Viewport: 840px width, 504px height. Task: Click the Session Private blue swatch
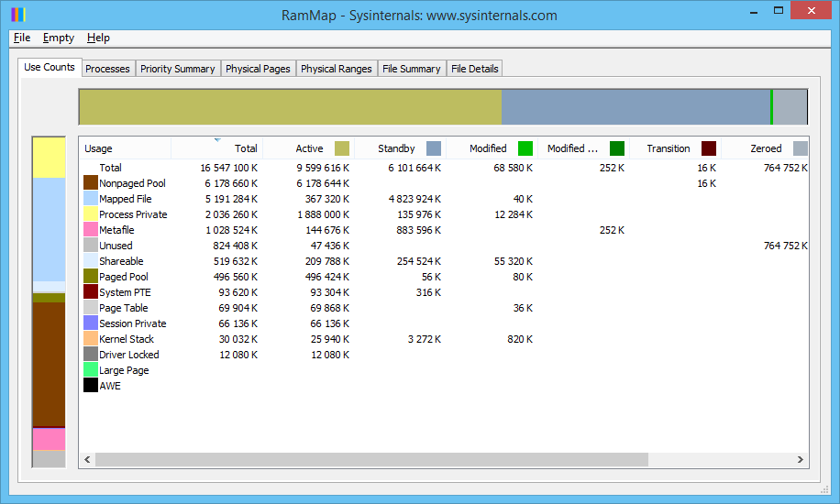91,323
